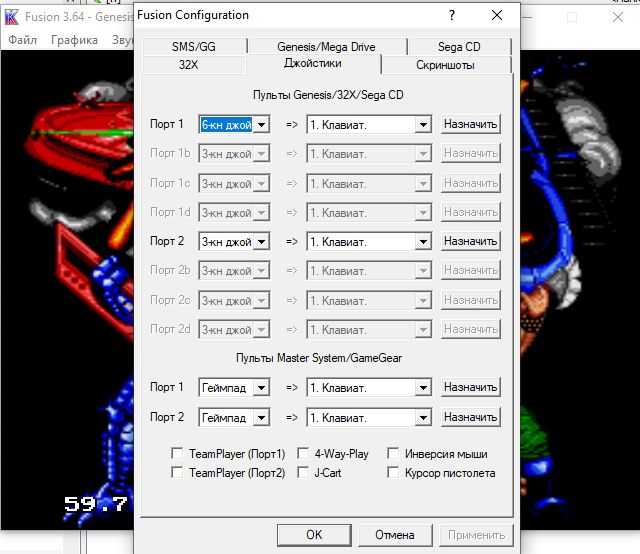Switch to the 32X tab

click(x=189, y=65)
